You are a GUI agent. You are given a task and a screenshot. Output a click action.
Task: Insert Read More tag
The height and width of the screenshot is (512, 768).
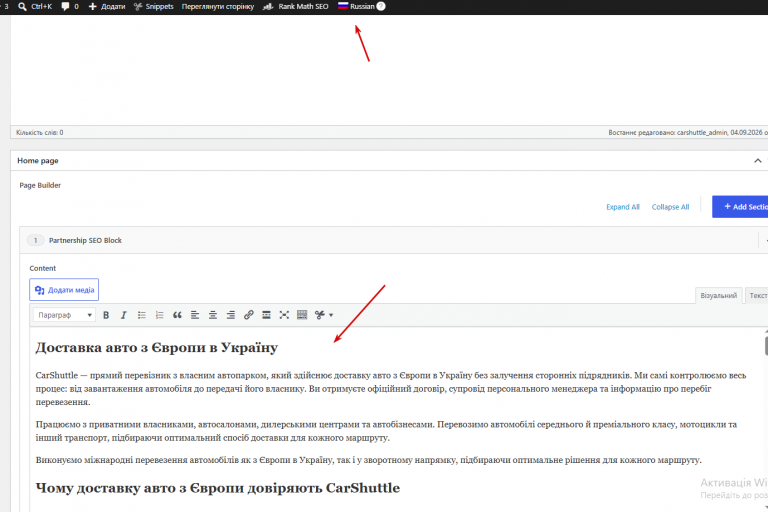266,315
